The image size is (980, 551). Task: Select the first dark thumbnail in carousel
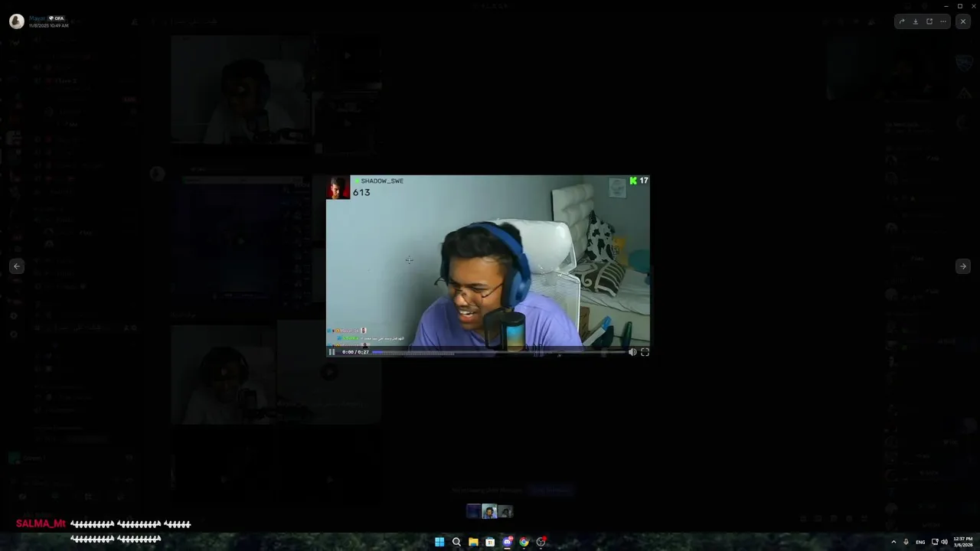(474, 511)
